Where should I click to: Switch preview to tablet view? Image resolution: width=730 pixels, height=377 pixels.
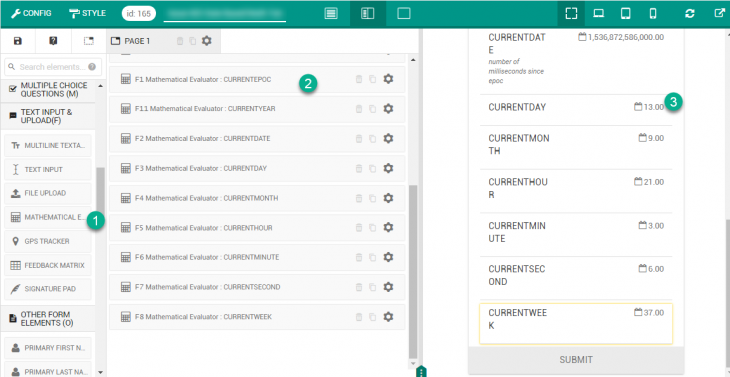626,13
